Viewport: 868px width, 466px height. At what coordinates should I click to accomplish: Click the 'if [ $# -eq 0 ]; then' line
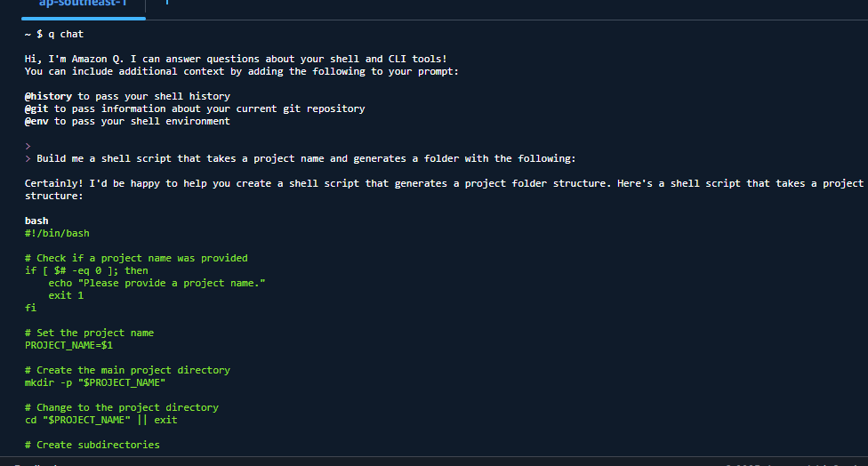point(86,270)
